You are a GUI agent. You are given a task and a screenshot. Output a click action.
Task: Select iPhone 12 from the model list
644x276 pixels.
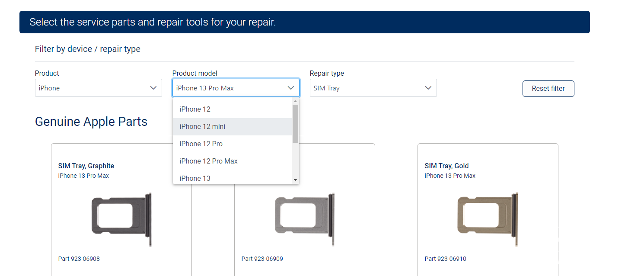[x=233, y=109]
